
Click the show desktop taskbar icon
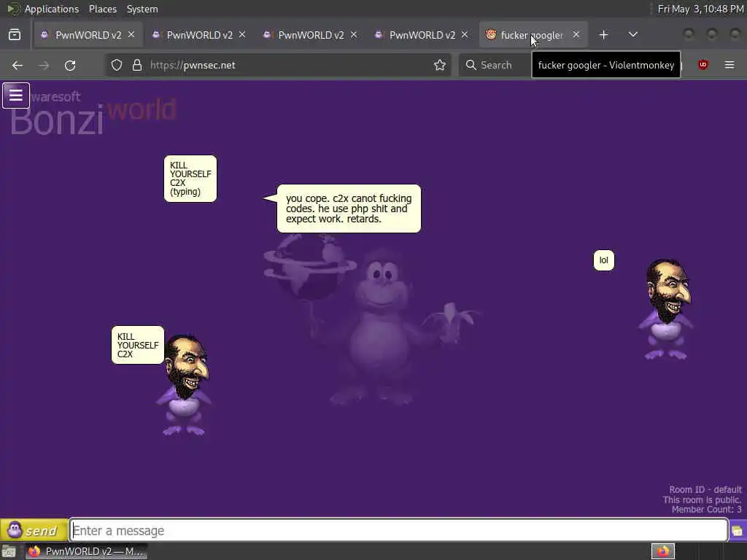(x=9, y=552)
